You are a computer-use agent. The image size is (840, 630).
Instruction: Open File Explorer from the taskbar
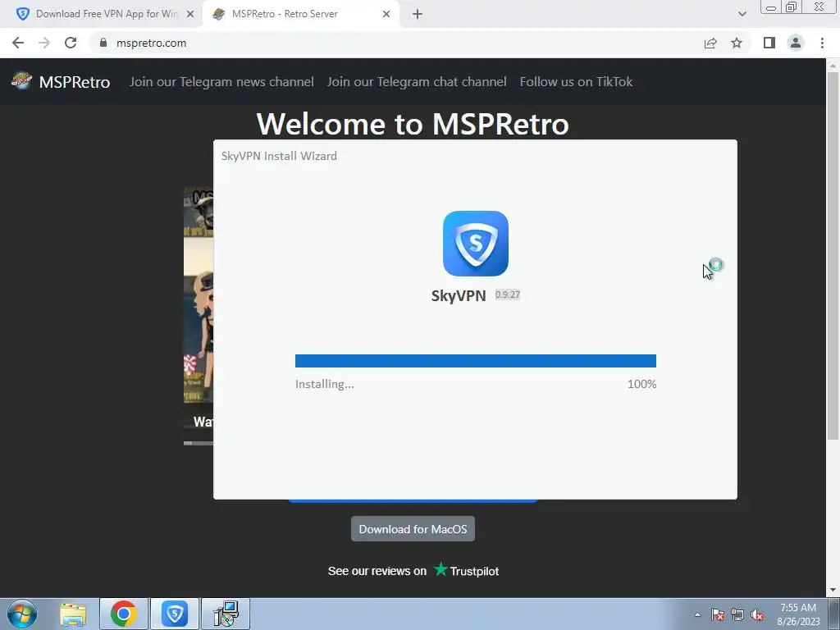[73, 614]
